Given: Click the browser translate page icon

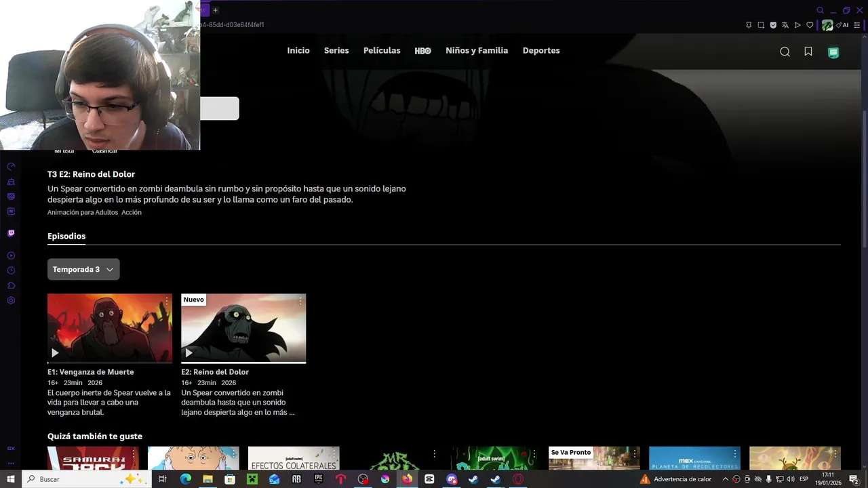Looking at the screenshot, I should 785,25.
